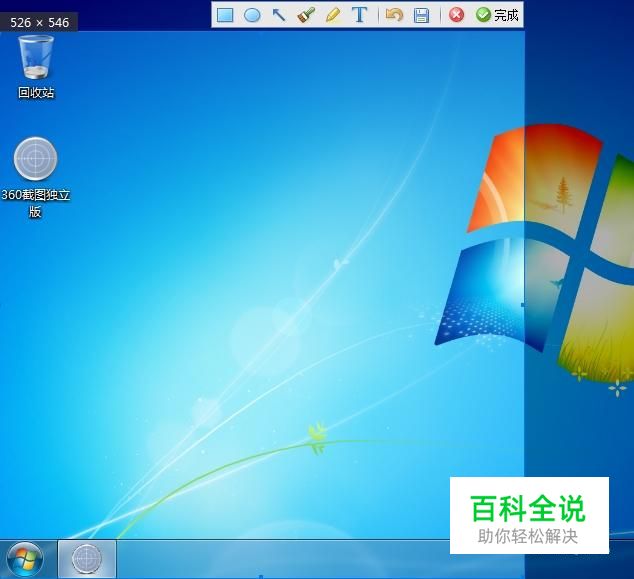Click the 526 × 546 size indicator
Viewport: 634px width, 579px height.
[39, 22]
